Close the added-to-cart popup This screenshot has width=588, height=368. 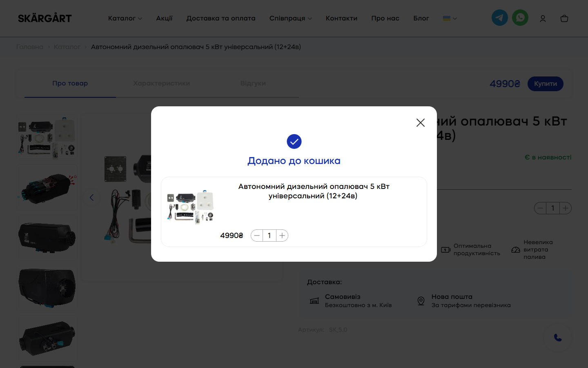click(x=421, y=123)
